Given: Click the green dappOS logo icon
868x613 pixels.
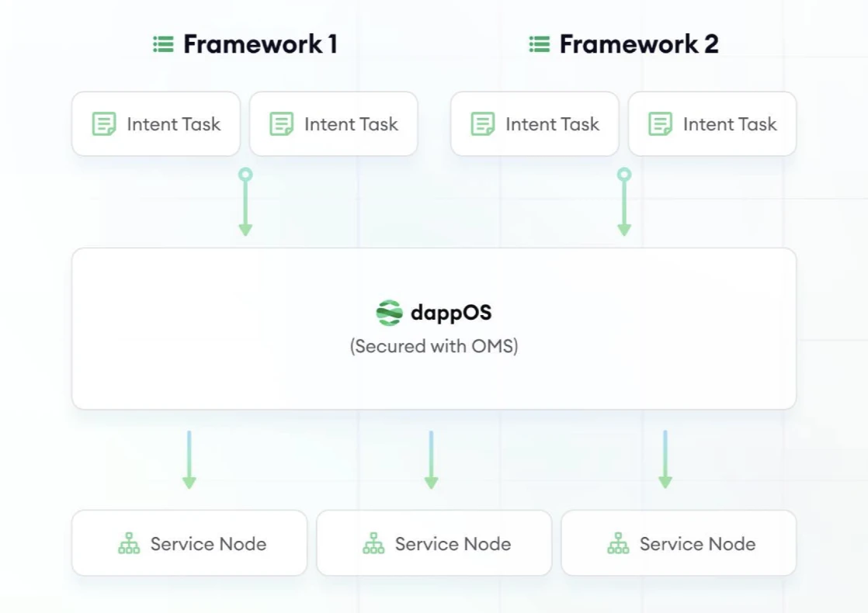Looking at the screenshot, I should click(x=389, y=313).
